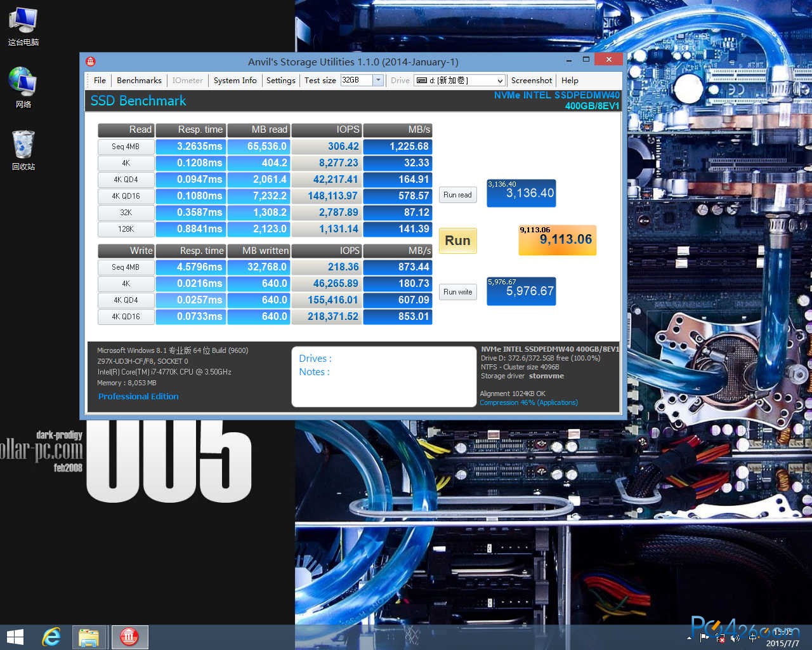Click the Compression 46% (Applications) link
The height and width of the screenshot is (650, 812).
pyautogui.click(x=528, y=402)
